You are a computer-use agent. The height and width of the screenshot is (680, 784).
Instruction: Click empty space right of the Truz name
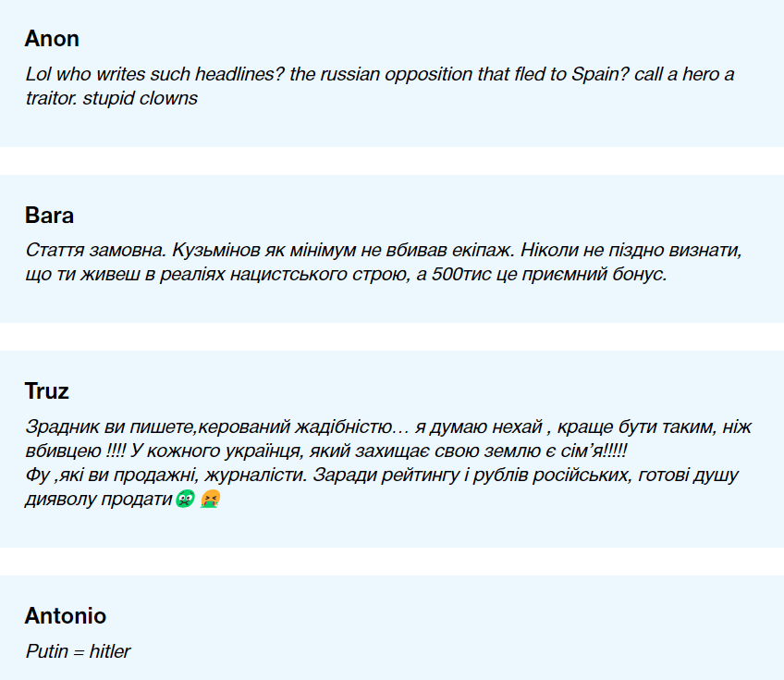(416, 390)
